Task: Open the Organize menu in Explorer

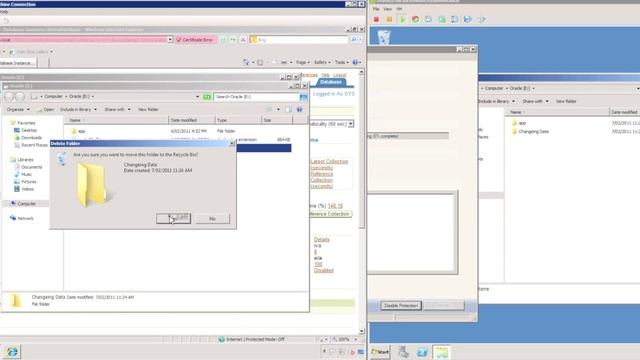Action: click(x=18, y=109)
